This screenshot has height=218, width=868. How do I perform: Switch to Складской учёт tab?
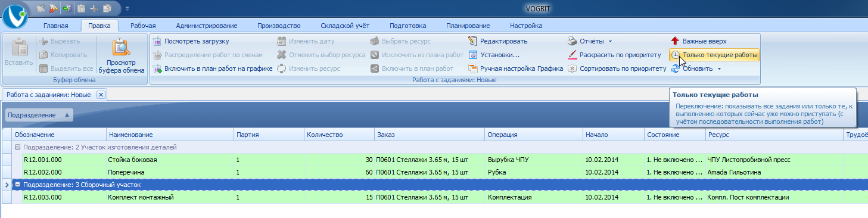pos(345,26)
